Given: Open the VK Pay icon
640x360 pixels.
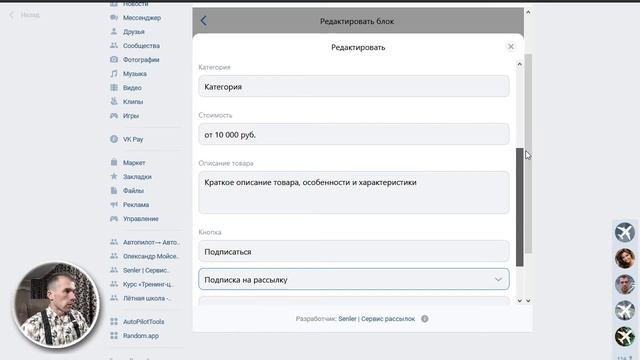Looking at the screenshot, I should pyautogui.click(x=114, y=139).
